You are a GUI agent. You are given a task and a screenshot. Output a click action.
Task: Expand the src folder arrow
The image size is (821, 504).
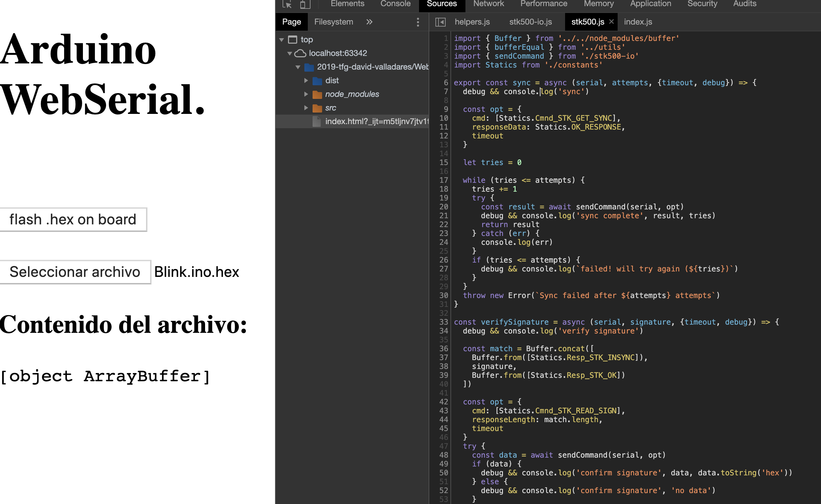306,108
